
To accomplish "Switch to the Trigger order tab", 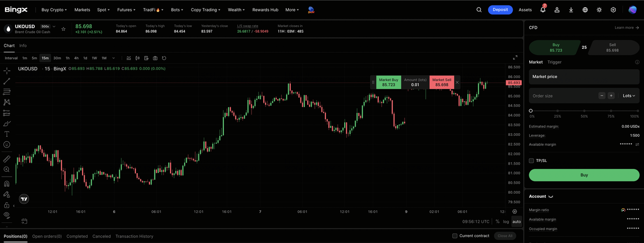I will 554,62.
